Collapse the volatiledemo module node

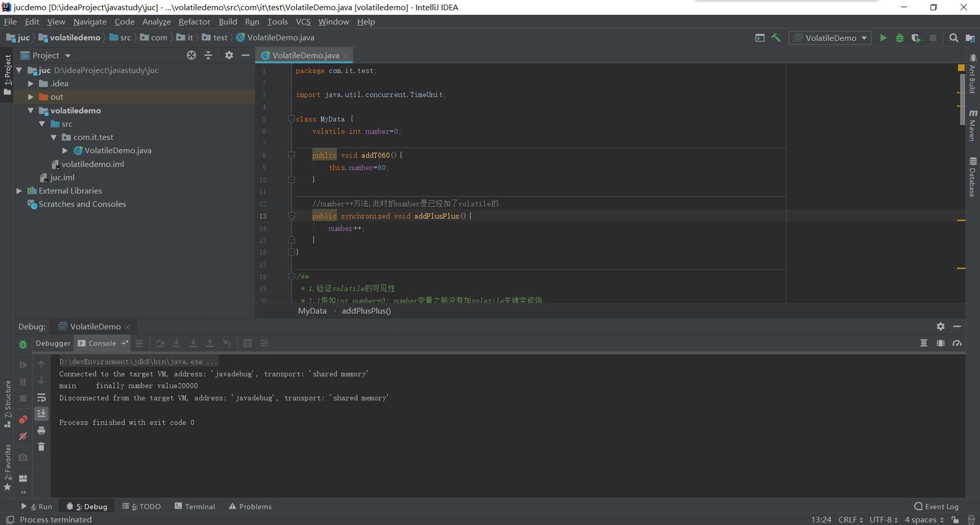31,110
